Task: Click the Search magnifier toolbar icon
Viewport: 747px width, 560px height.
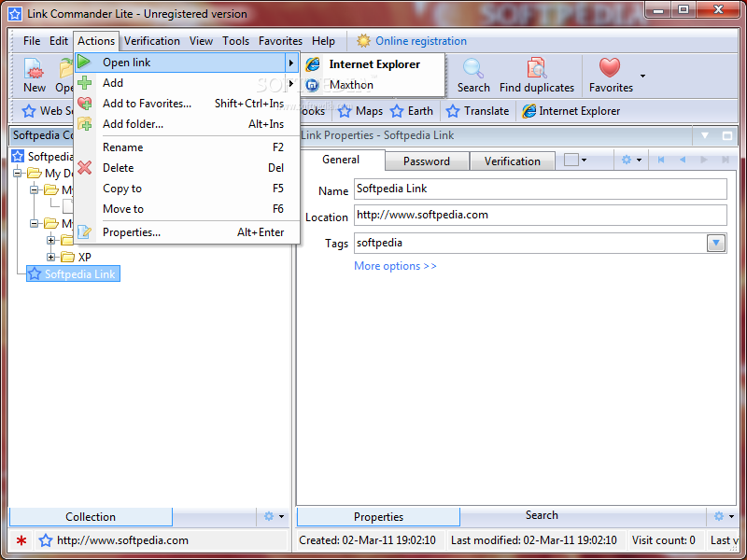Action: point(473,69)
